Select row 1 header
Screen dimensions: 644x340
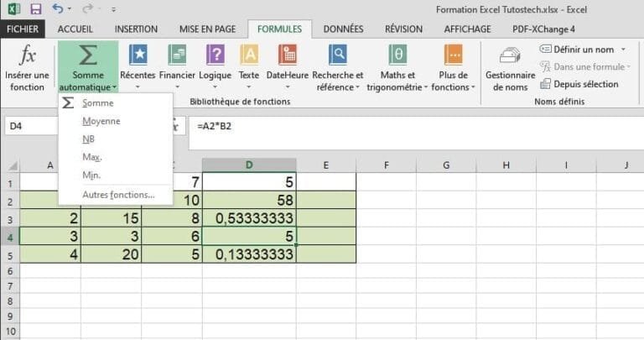pyautogui.click(x=10, y=182)
